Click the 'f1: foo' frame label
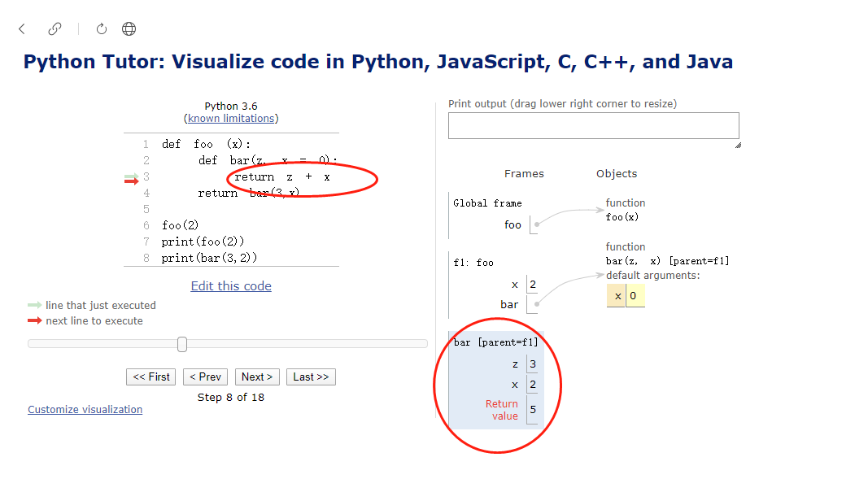Image resolution: width=868 pixels, height=492 pixels. click(x=473, y=263)
